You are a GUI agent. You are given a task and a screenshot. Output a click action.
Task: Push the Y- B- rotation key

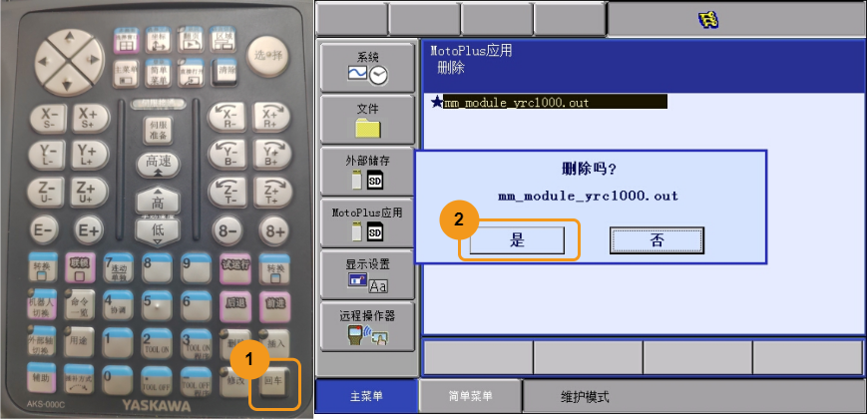coord(226,154)
